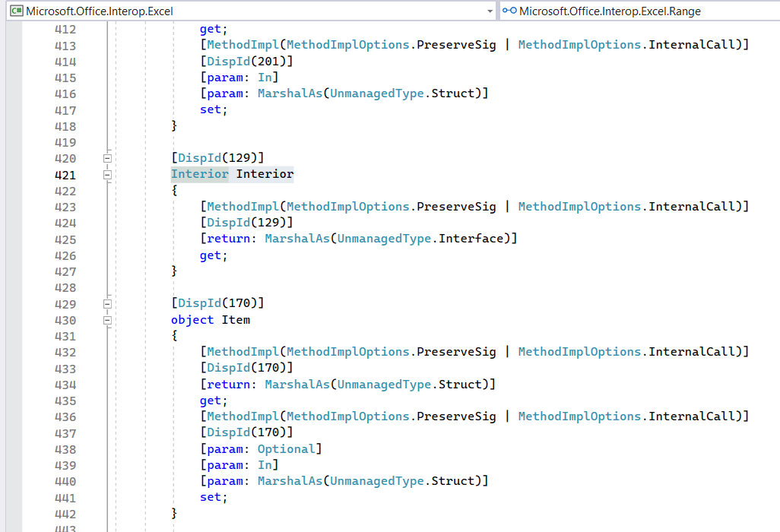Place cursor on the object keyword at line 430
This screenshot has width=780, height=532.
pos(191,320)
